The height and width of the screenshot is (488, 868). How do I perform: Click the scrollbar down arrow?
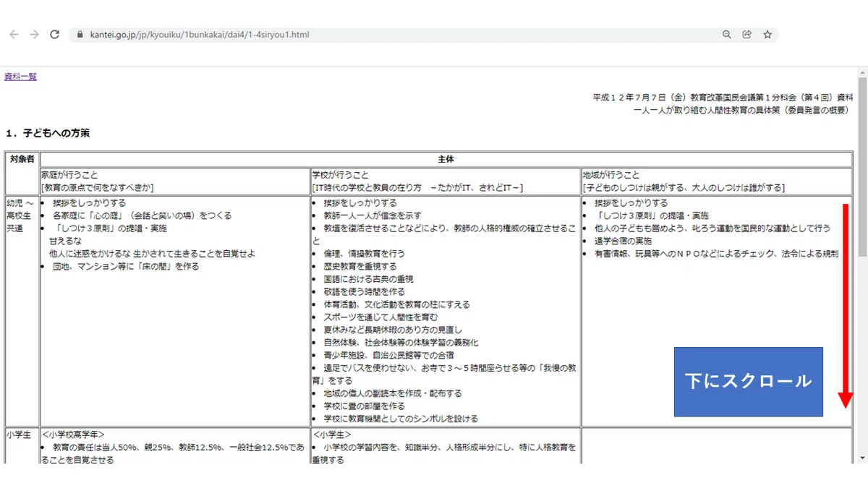point(862,458)
